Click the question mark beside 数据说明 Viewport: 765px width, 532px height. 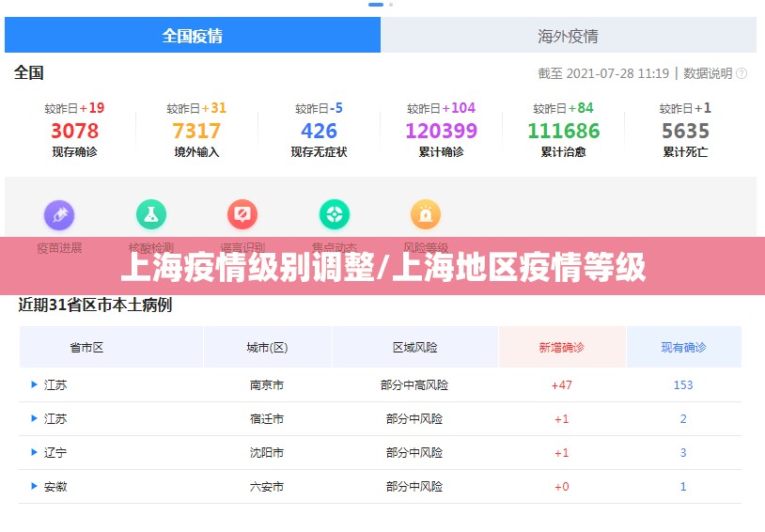click(x=742, y=73)
